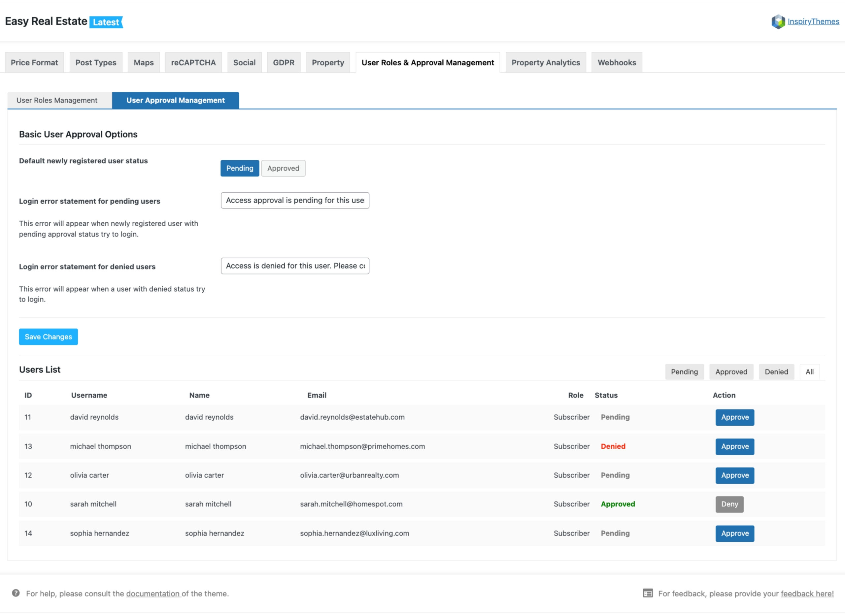
Task: Click the Denied status of michael thompson
Action: point(613,446)
